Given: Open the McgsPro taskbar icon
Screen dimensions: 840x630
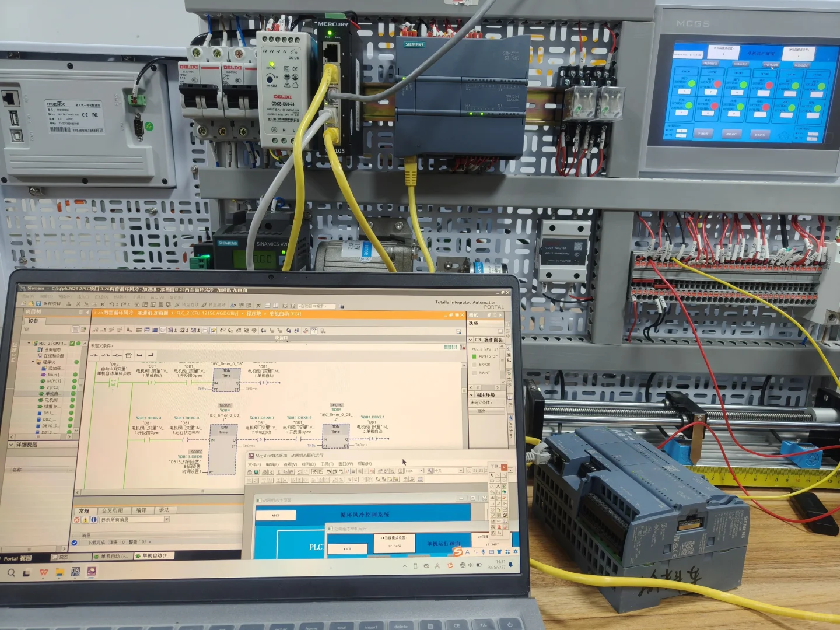Looking at the screenshot, I should pyautogui.click(x=91, y=572).
